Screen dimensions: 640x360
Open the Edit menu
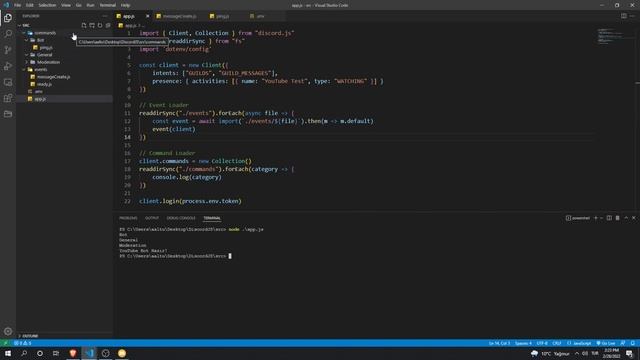[30, 5]
